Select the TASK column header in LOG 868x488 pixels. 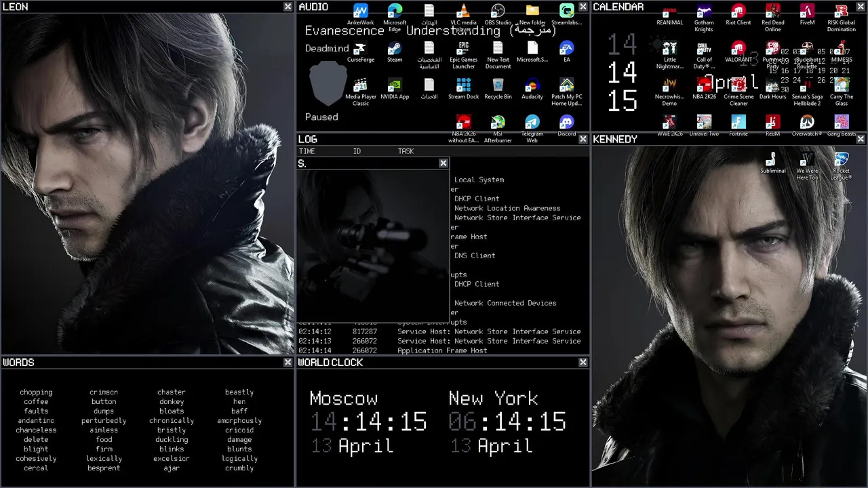point(406,151)
